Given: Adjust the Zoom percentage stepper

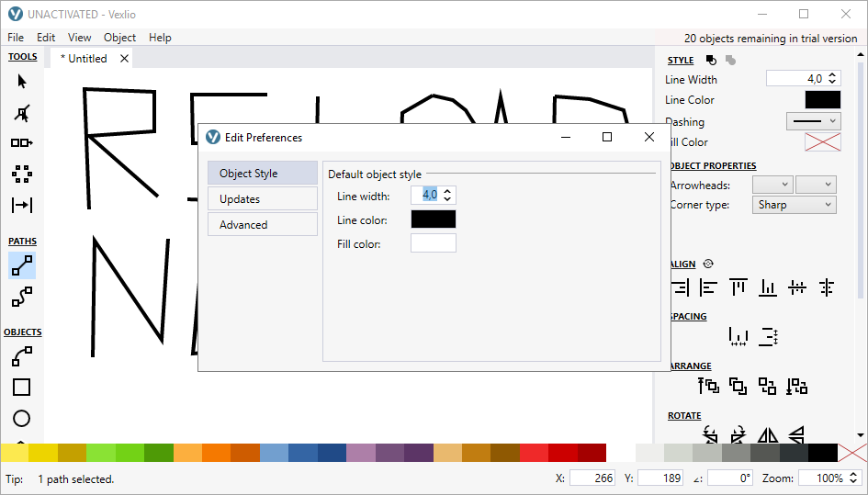Looking at the screenshot, I should coord(853,478).
